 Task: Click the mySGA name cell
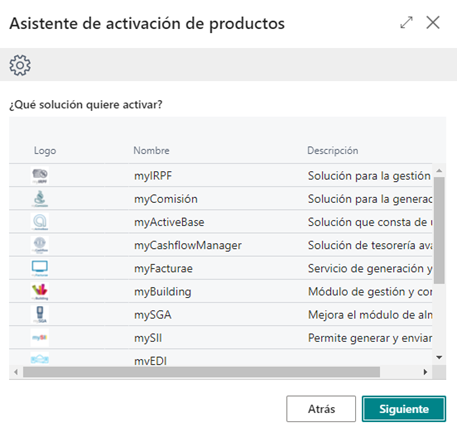click(x=153, y=315)
